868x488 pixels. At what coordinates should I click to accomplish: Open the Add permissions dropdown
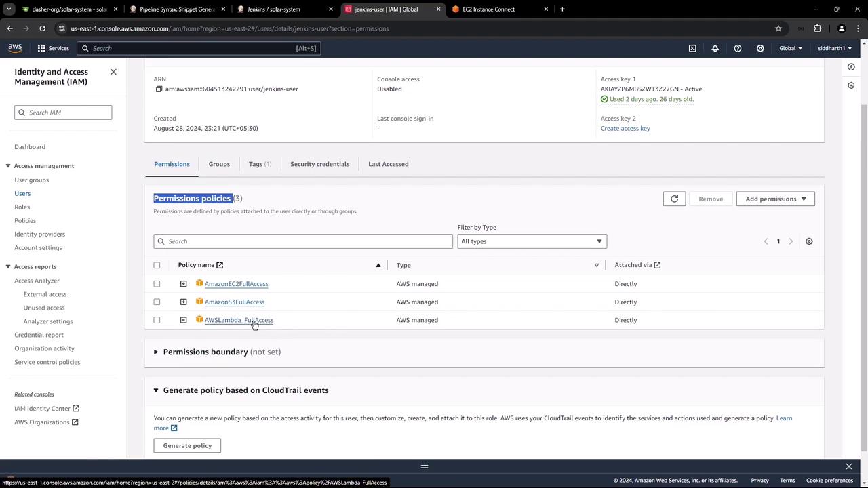775,199
